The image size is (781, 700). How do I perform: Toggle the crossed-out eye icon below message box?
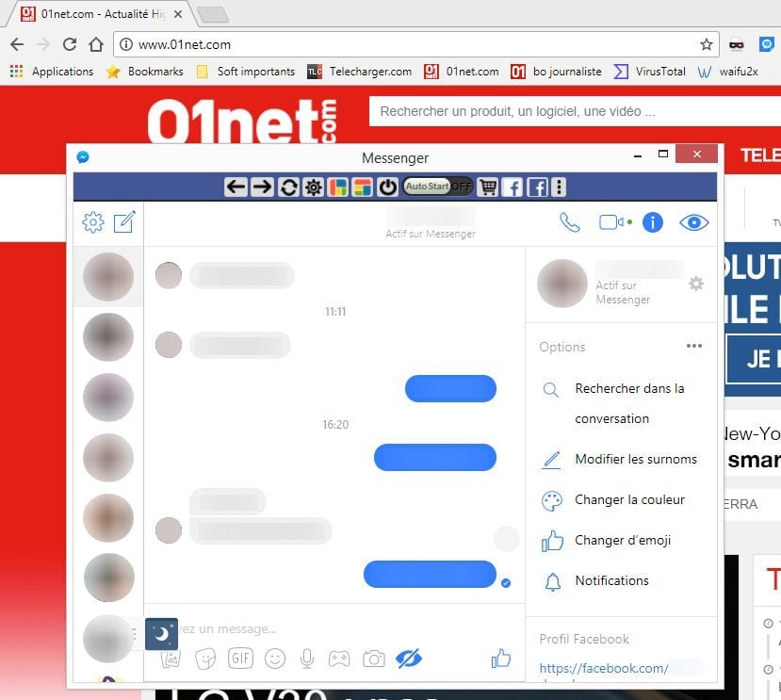pyautogui.click(x=409, y=659)
